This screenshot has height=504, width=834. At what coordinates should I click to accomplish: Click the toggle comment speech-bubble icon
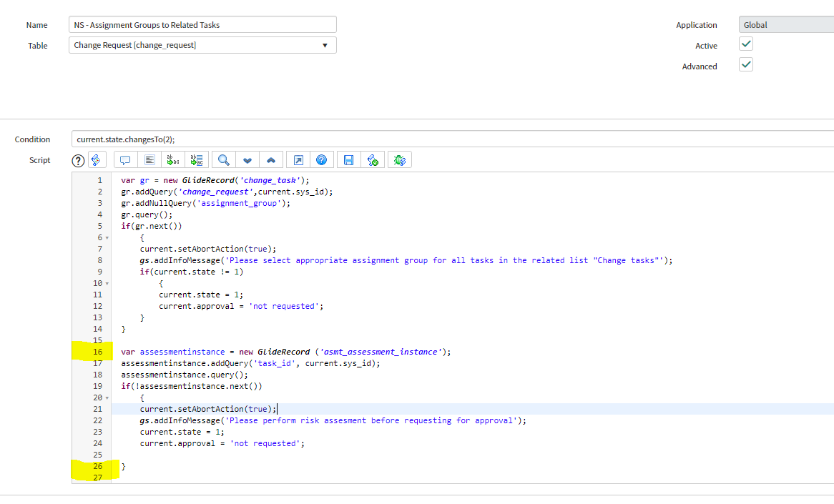click(125, 160)
